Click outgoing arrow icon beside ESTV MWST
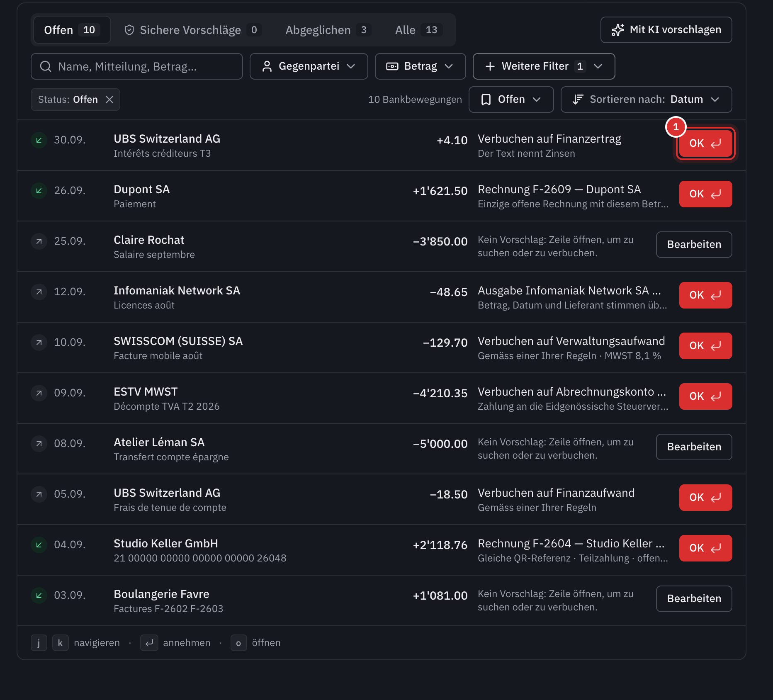This screenshot has height=700, width=773. point(39,393)
